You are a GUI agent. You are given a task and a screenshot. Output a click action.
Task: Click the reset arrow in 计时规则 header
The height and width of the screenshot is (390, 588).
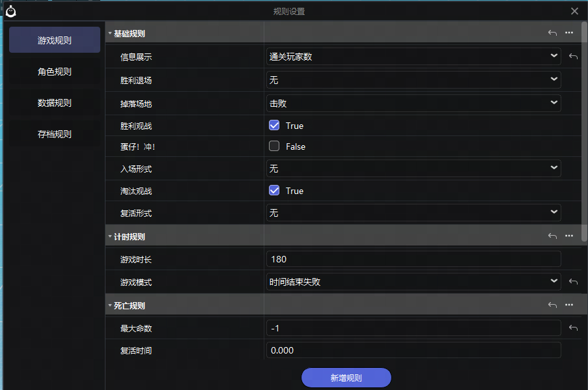tap(552, 236)
